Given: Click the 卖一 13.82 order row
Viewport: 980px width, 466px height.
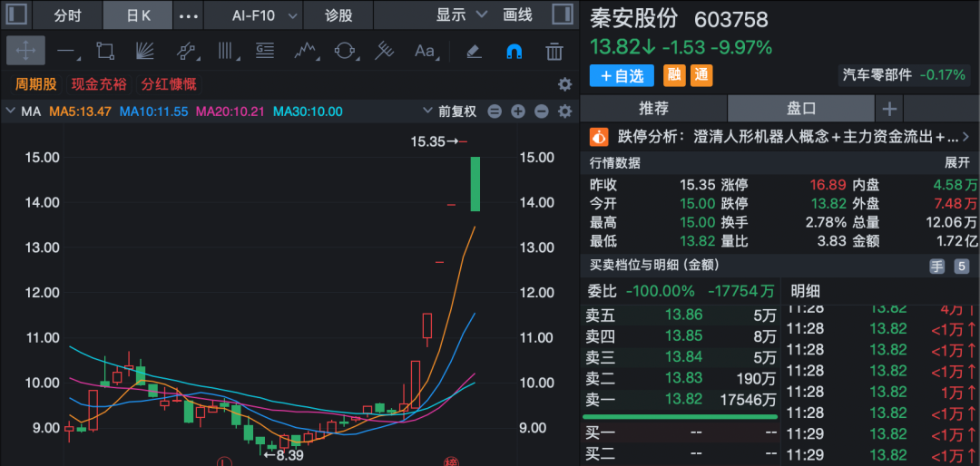Looking at the screenshot, I should tap(681, 400).
